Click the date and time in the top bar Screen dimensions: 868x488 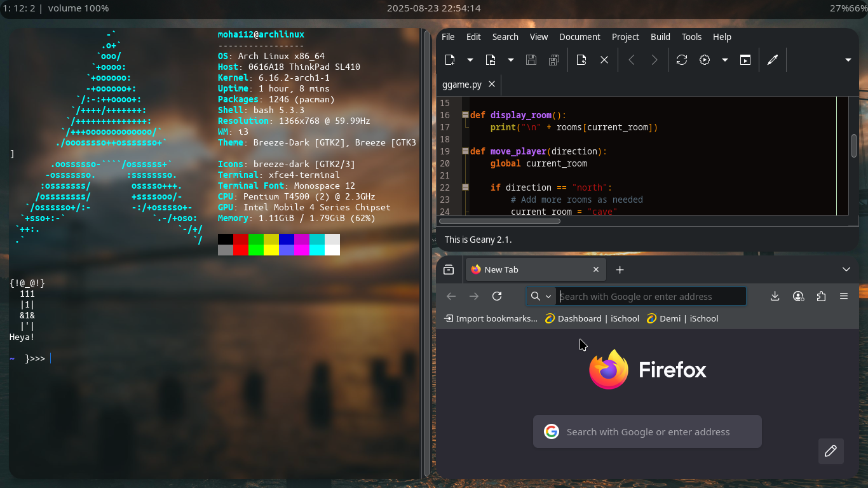pos(433,8)
